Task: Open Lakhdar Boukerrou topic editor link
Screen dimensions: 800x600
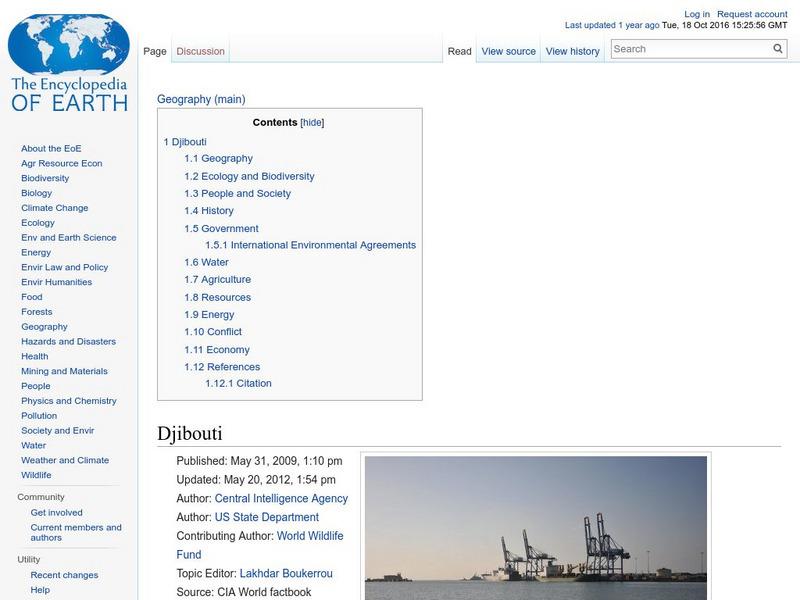Action: click(286, 573)
